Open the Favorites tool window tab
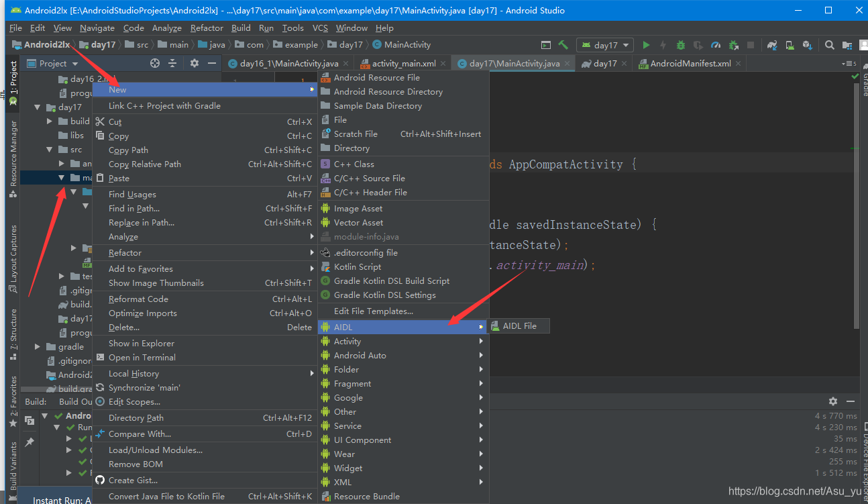 [x=13, y=403]
